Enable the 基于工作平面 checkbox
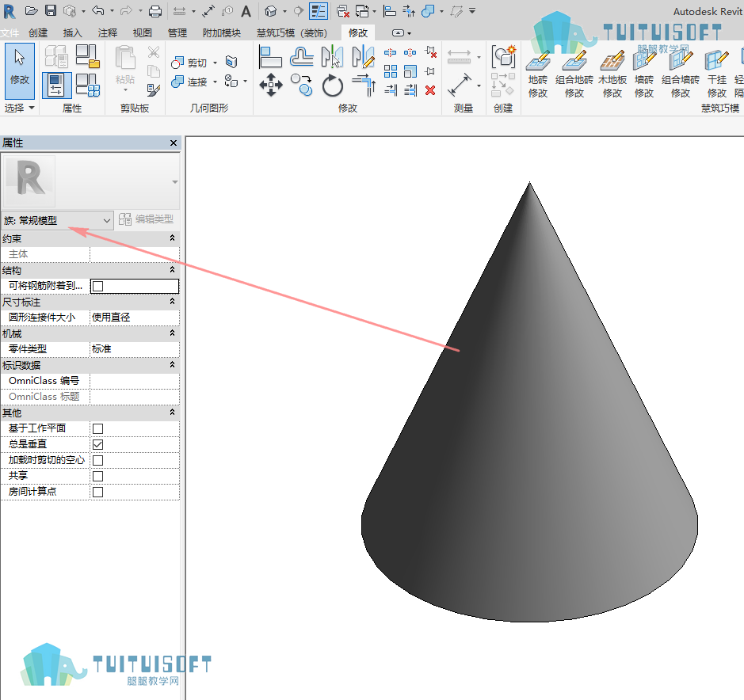Viewport: 744px width, 700px height. (97, 428)
